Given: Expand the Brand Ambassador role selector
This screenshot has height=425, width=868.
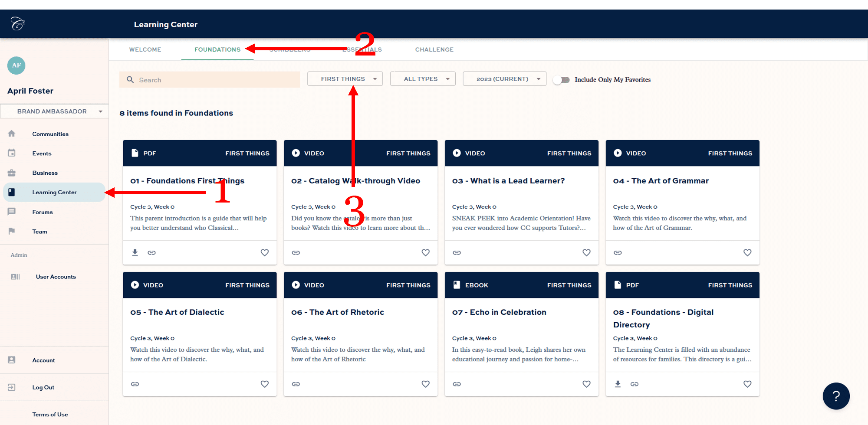Looking at the screenshot, I should coord(54,111).
